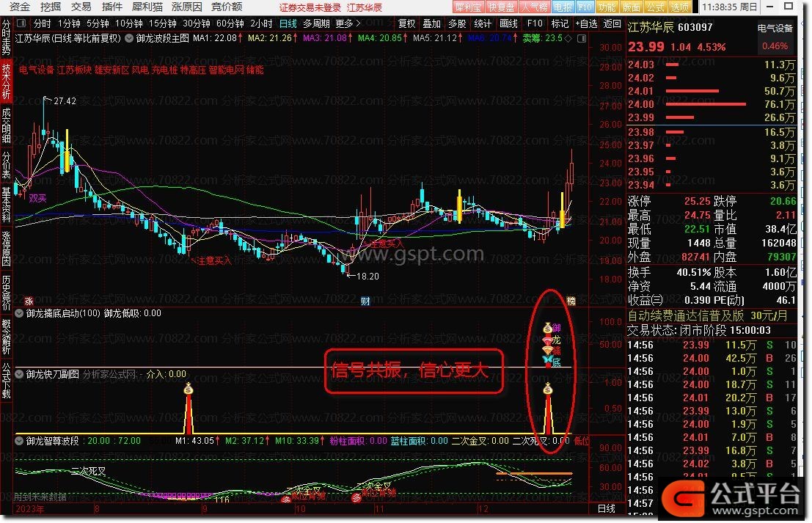Open the 电报 toolbar button
Viewport: 812px width, 523px height.
(x=563, y=7)
